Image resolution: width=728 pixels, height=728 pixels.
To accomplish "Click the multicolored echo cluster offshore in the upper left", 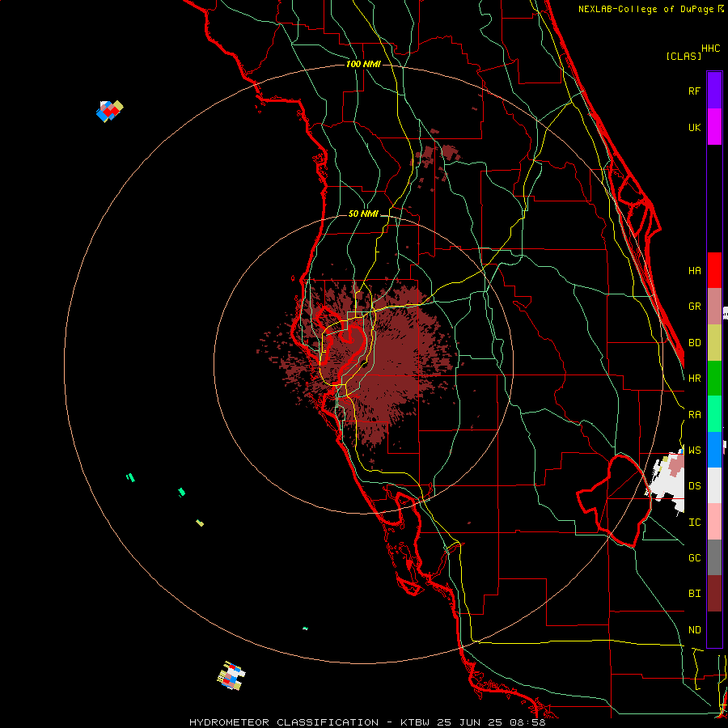I will (x=109, y=111).
